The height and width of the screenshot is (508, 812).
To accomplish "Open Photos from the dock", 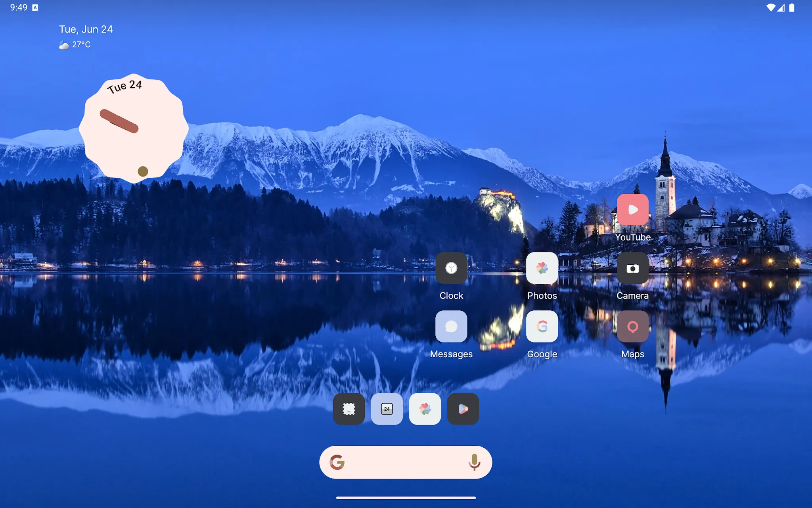I will click(x=424, y=409).
